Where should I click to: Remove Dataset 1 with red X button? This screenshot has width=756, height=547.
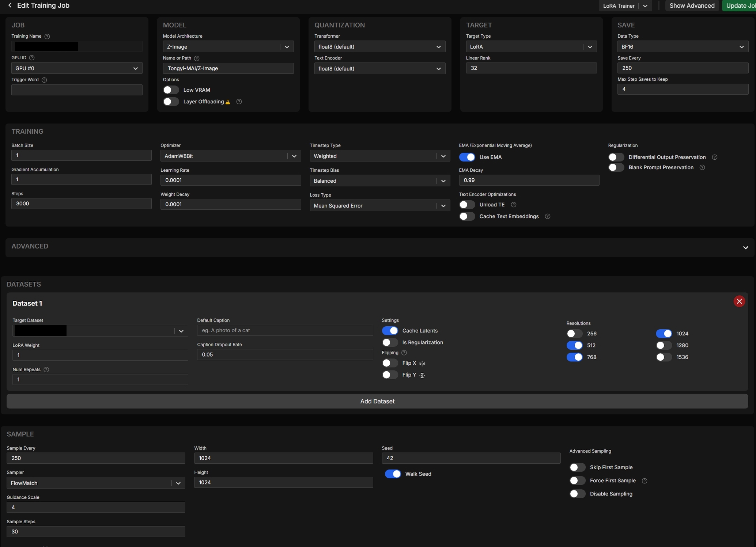click(739, 301)
